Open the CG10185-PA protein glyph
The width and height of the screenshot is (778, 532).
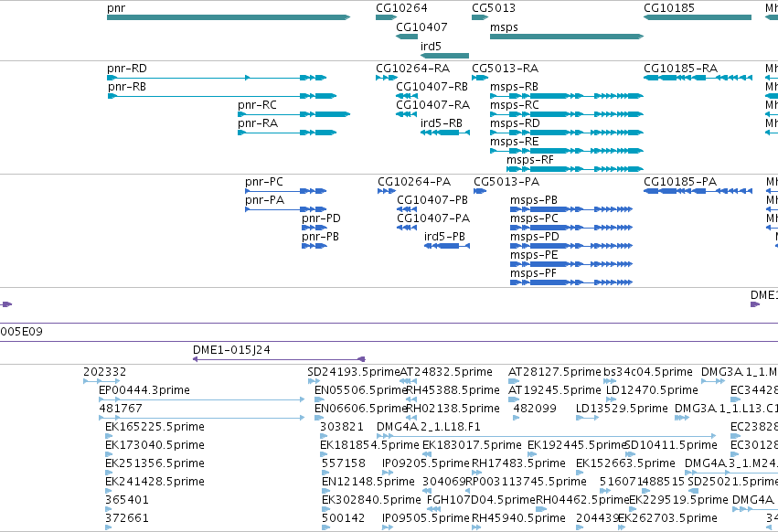click(698, 191)
